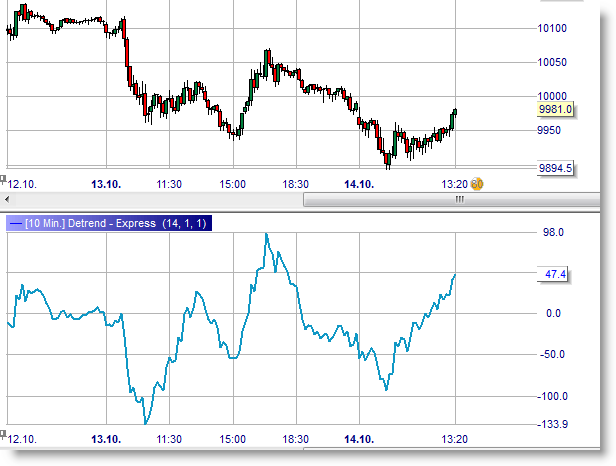Click the 0.0 indicator axis label
616x466 pixels.
(x=553, y=313)
